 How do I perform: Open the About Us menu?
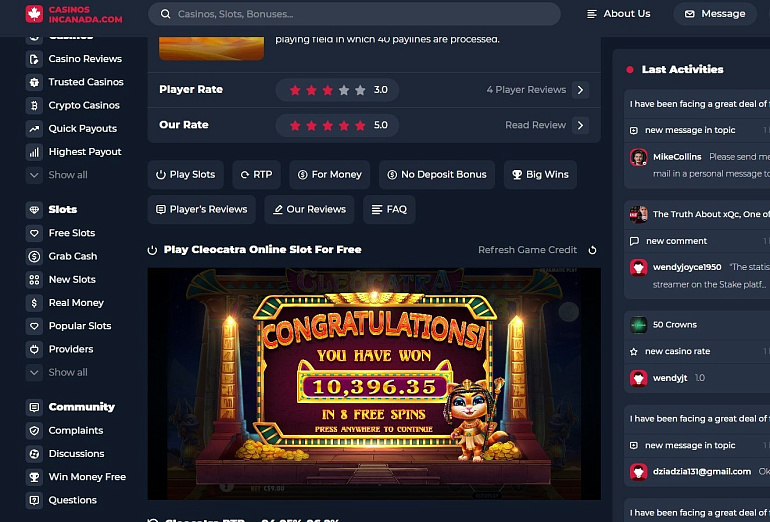(619, 14)
